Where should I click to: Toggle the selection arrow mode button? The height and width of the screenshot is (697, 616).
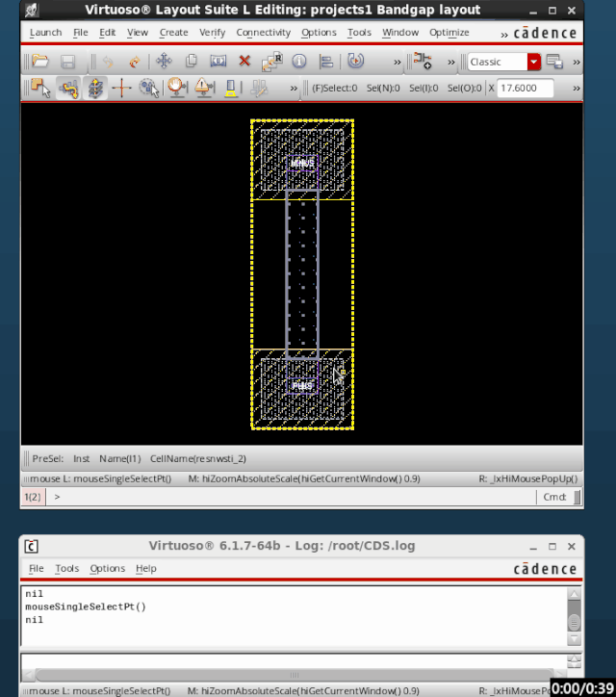click(40, 89)
